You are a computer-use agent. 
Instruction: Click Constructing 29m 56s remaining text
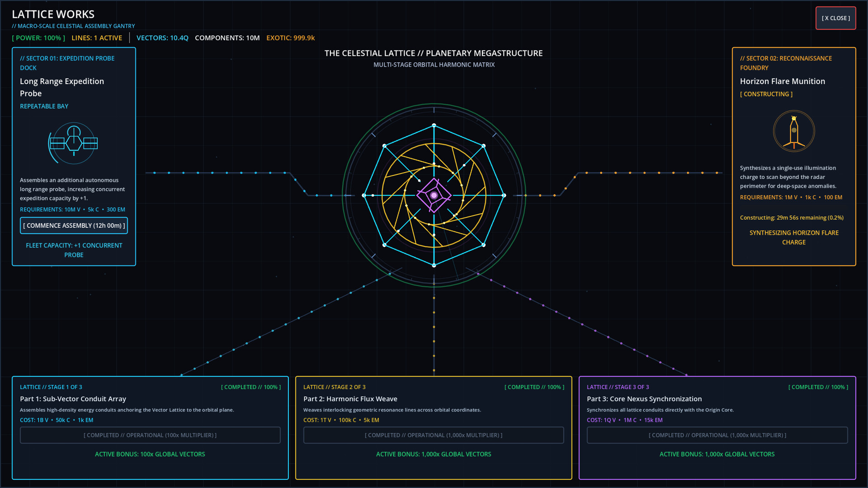click(792, 218)
